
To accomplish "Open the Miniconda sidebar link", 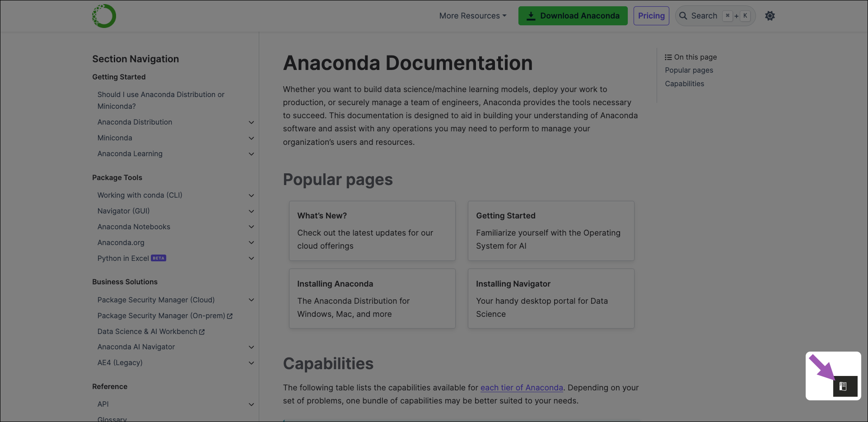I will tap(115, 138).
